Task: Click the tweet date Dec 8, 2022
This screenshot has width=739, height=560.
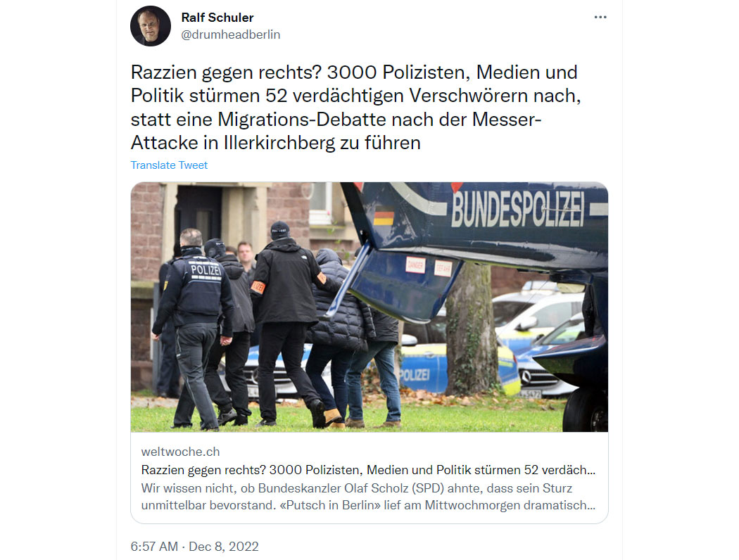Action: coord(223,547)
